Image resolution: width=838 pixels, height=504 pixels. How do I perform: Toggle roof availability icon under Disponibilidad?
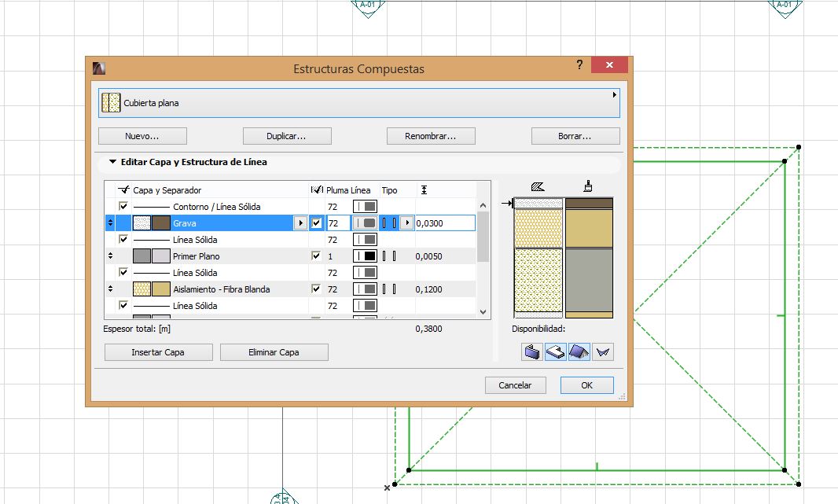point(579,352)
